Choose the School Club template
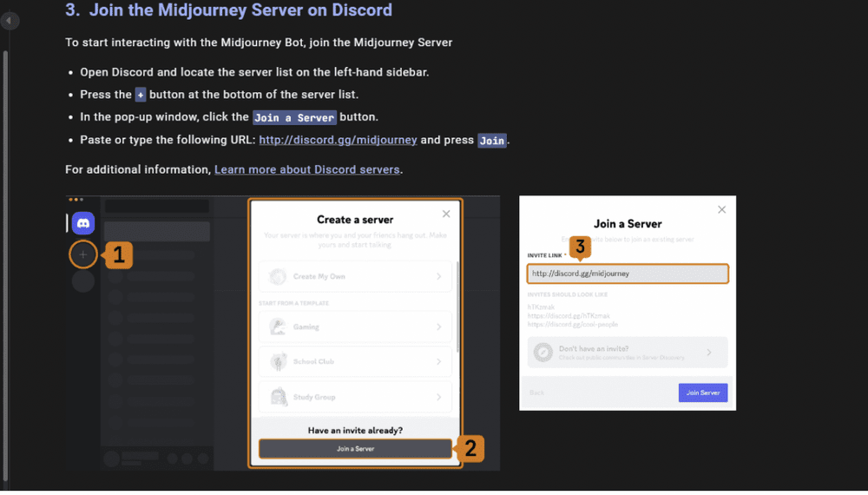The height and width of the screenshot is (495, 868). 355,361
